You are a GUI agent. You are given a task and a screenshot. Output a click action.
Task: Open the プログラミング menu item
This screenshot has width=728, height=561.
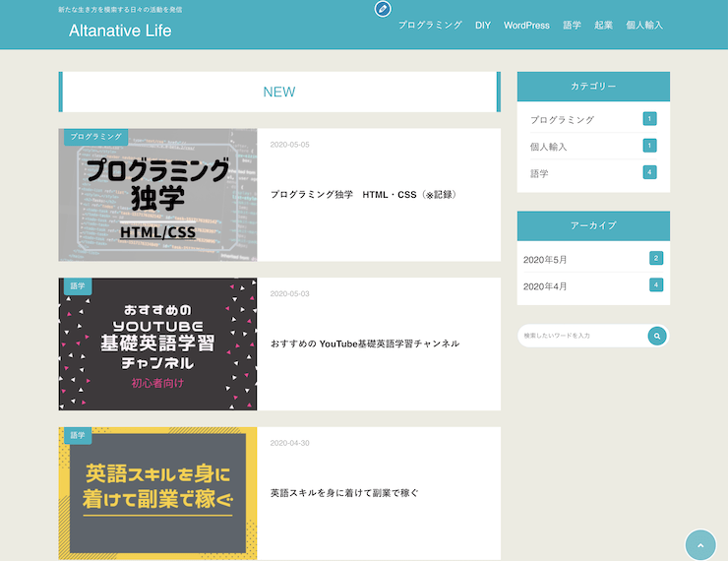[430, 26]
